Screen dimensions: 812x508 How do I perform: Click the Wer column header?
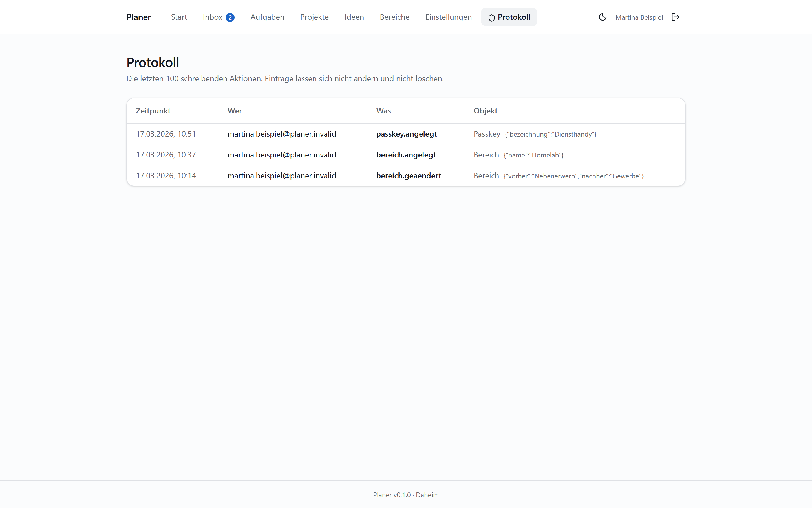(235, 111)
